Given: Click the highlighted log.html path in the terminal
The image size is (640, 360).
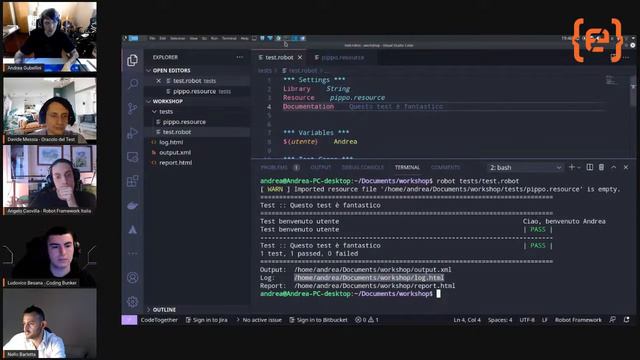Looking at the screenshot, I should [x=369, y=278].
